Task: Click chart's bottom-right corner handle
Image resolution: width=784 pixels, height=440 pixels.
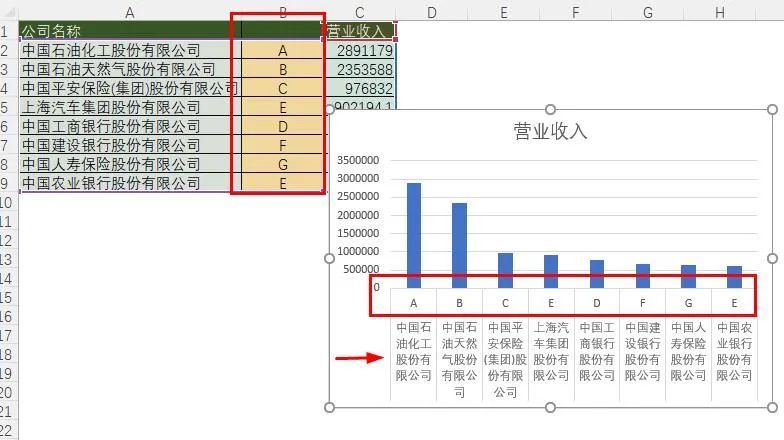Action: (772, 408)
